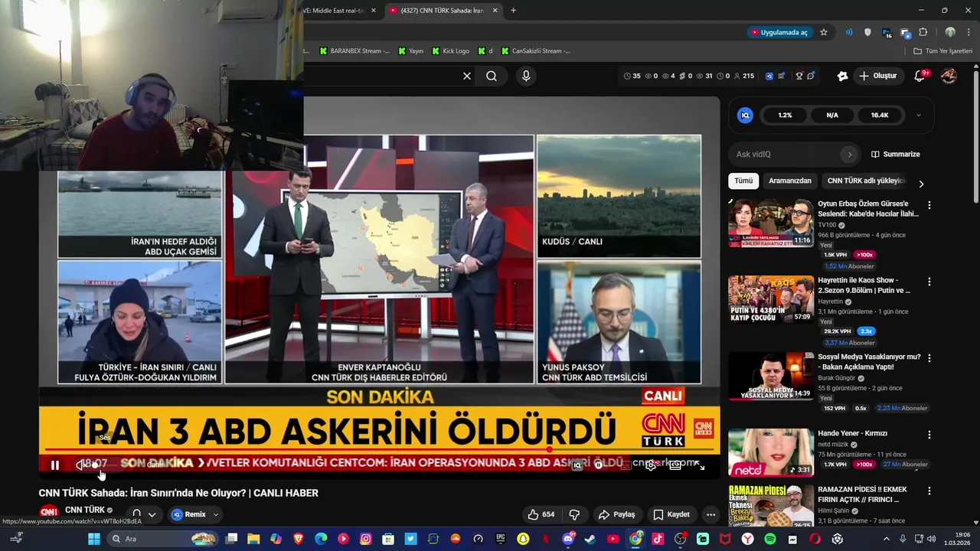
Task: Click the Summarize button
Action: tap(895, 154)
